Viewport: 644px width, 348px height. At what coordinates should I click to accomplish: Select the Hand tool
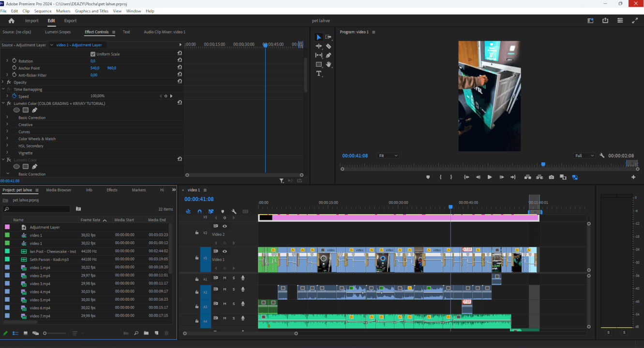pyautogui.click(x=329, y=64)
